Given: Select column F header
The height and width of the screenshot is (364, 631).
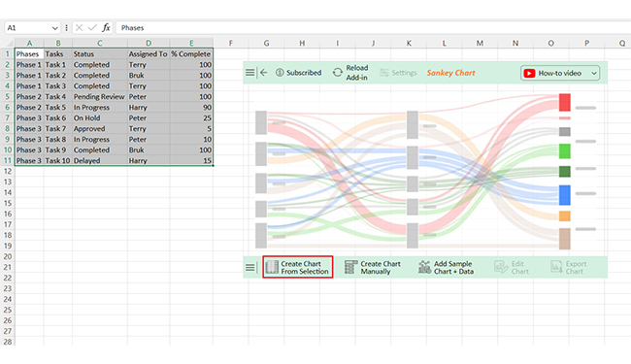Looking at the screenshot, I should pos(231,43).
